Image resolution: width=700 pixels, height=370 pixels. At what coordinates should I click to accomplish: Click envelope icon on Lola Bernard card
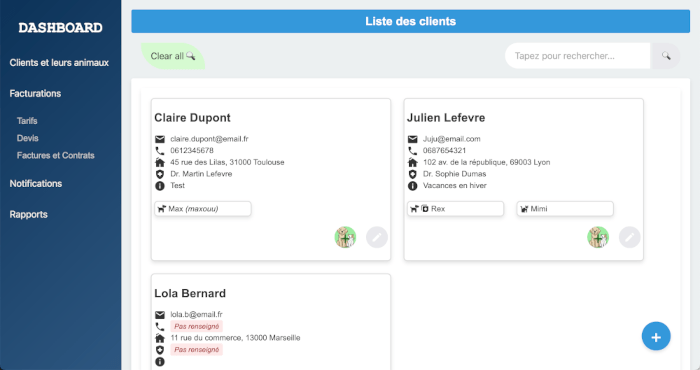tap(160, 315)
